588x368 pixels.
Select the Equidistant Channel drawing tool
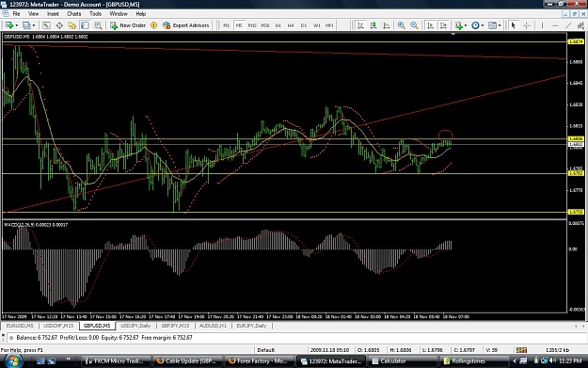point(580,25)
